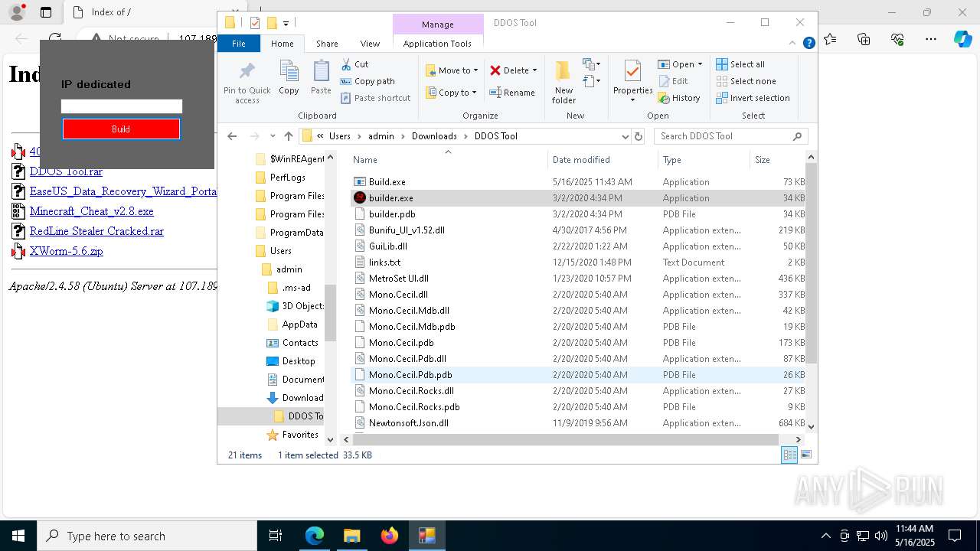Click the IP dedicated input field

122,106
